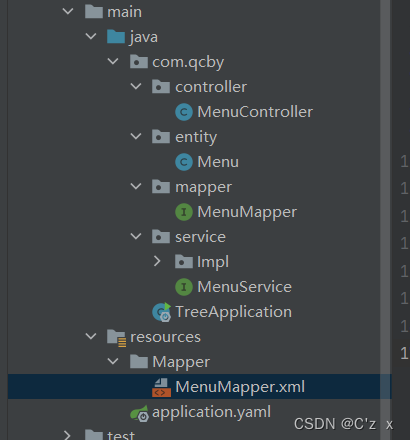The height and width of the screenshot is (440, 410).
Task: Expand the Impl package
Action: (x=157, y=261)
